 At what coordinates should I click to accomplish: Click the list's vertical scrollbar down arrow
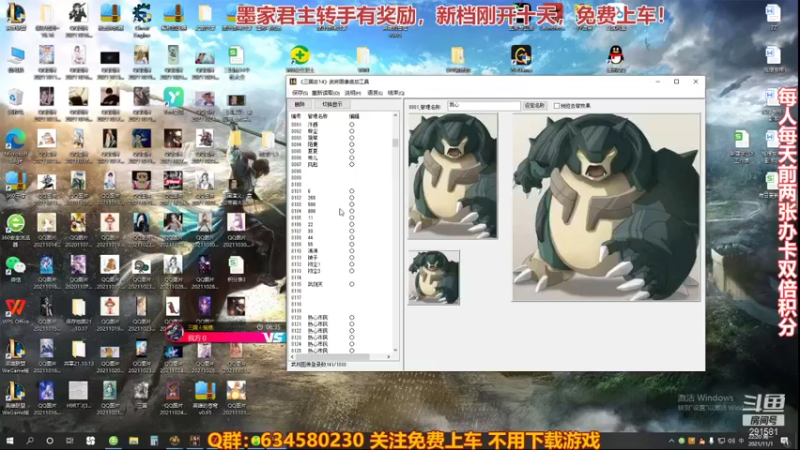coord(395,351)
